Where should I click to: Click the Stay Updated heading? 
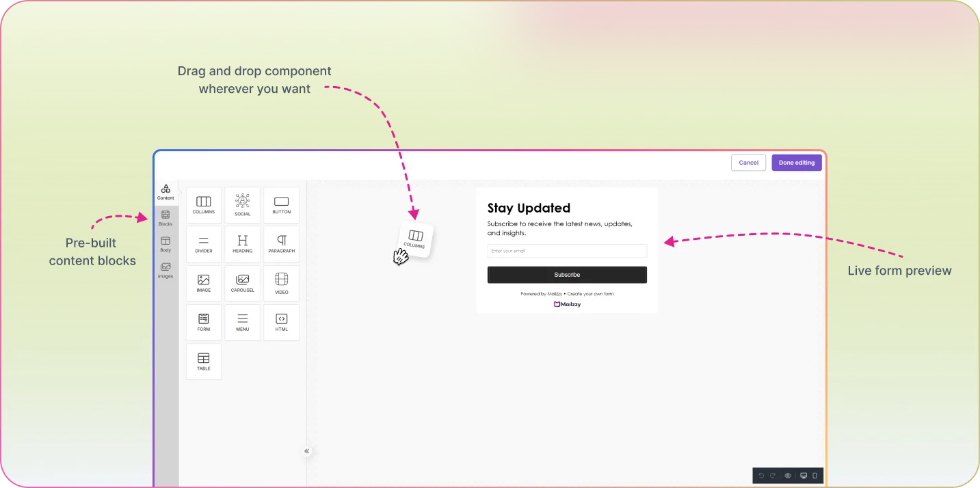pyautogui.click(x=529, y=208)
